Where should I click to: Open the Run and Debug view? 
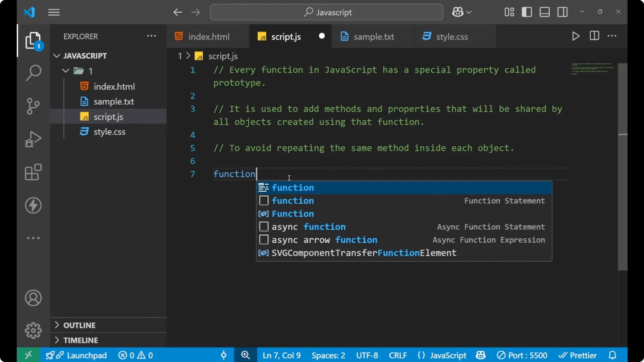[33, 139]
